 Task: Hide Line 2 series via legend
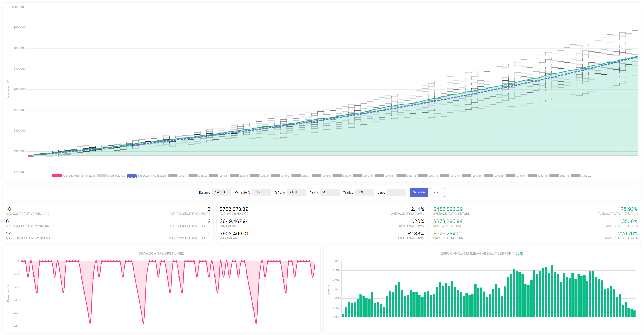197,176
